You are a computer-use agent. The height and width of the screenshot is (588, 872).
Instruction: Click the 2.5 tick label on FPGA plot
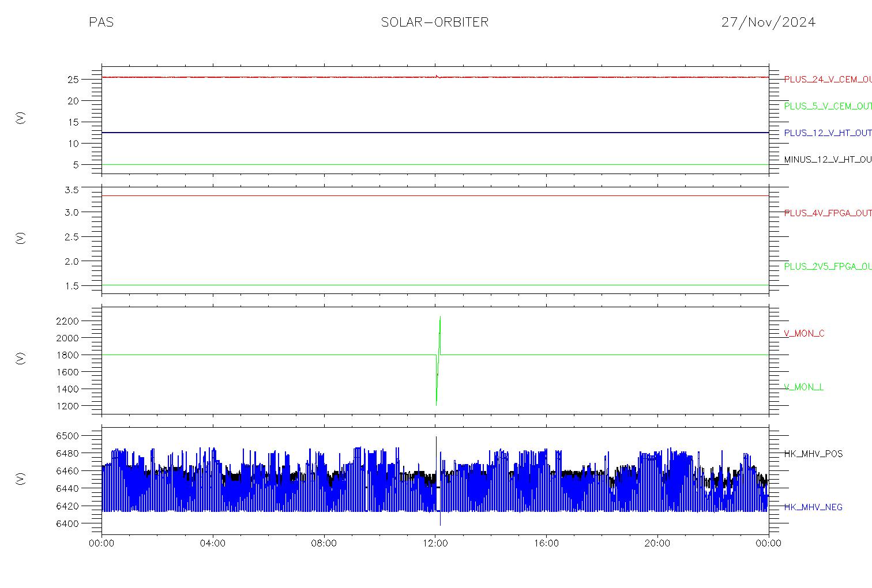pos(71,237)
